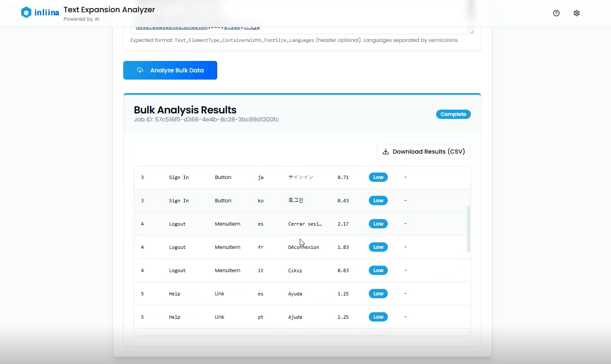611x364 pixels.
Task: Click the Low badge beside Déconnexion
Action: (x=378, y=247)
